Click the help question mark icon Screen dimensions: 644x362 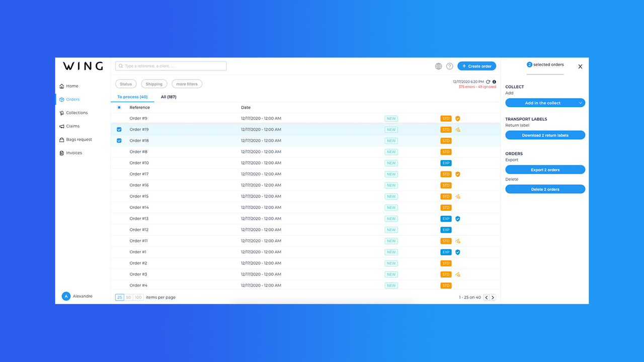point(449,66)
